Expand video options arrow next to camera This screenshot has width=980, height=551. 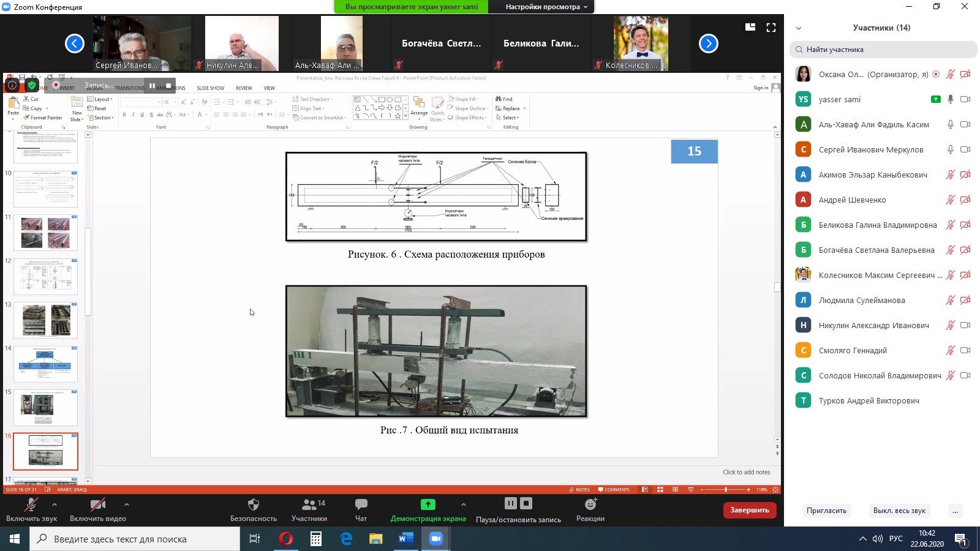[127, 504]
